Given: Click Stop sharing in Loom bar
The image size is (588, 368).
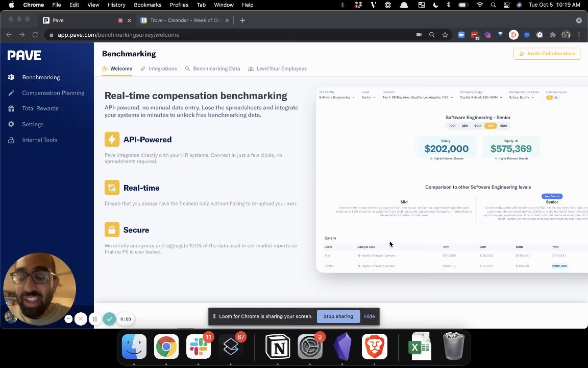Looking at the screenshot, I should click(x=338, y=316).
